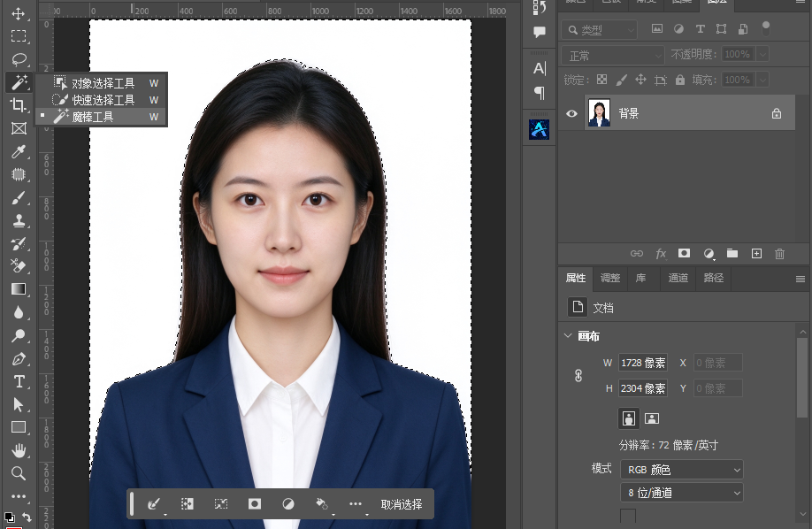Hide the 背景 layer with eye icon
Image resolution: width=812 pixels, height=529 pixels.
pyautogui.click(x=571, y=113)
